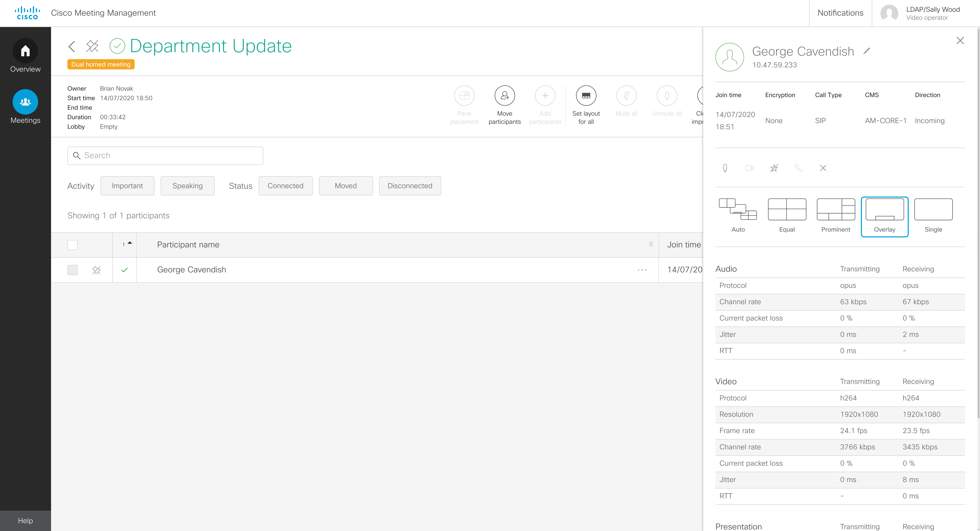This screenshot has height=531, width=980.
Task: Edit George Cavendish name with pencil icon
Action: (x=867, y=51)
